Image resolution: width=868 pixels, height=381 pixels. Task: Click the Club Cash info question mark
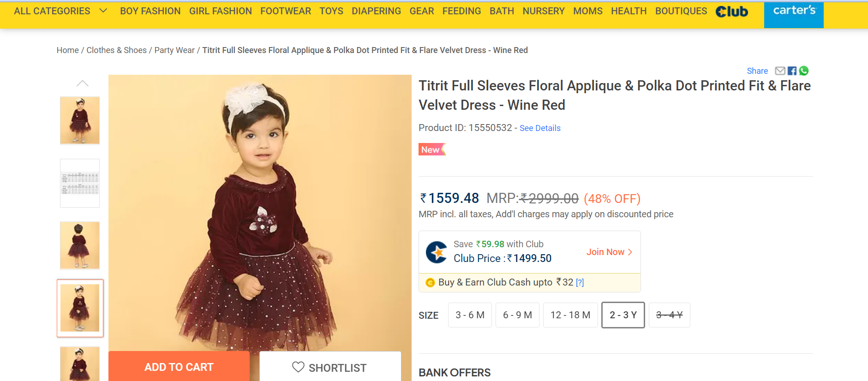580,283
